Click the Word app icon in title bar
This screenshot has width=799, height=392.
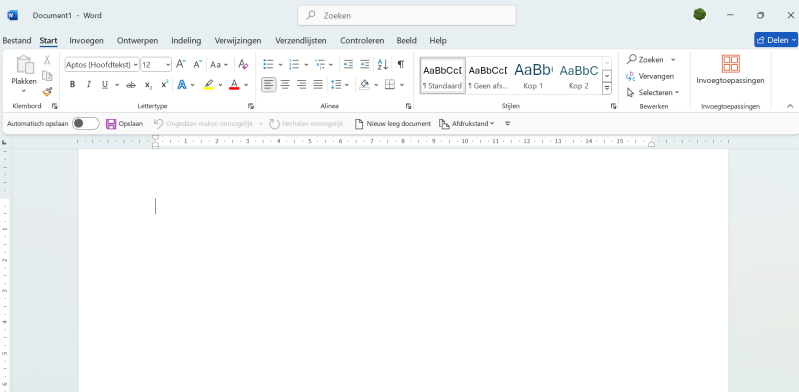coord(12,15)
